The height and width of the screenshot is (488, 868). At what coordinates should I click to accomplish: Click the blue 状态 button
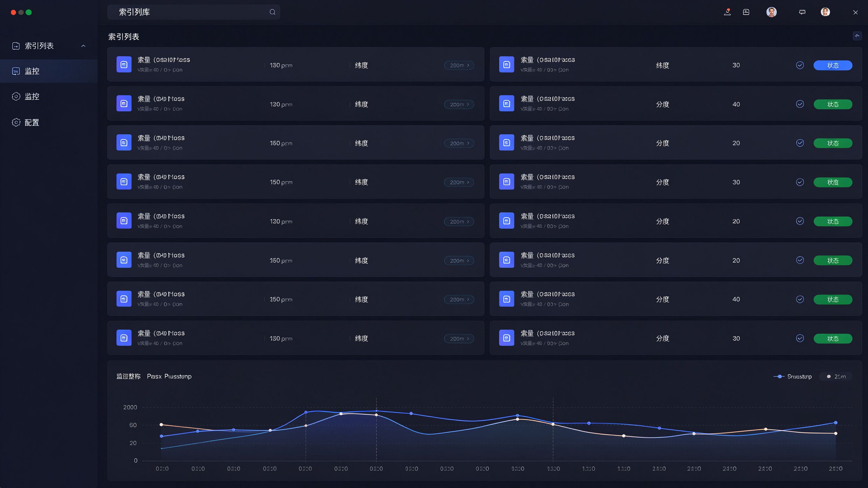point(833,65)
